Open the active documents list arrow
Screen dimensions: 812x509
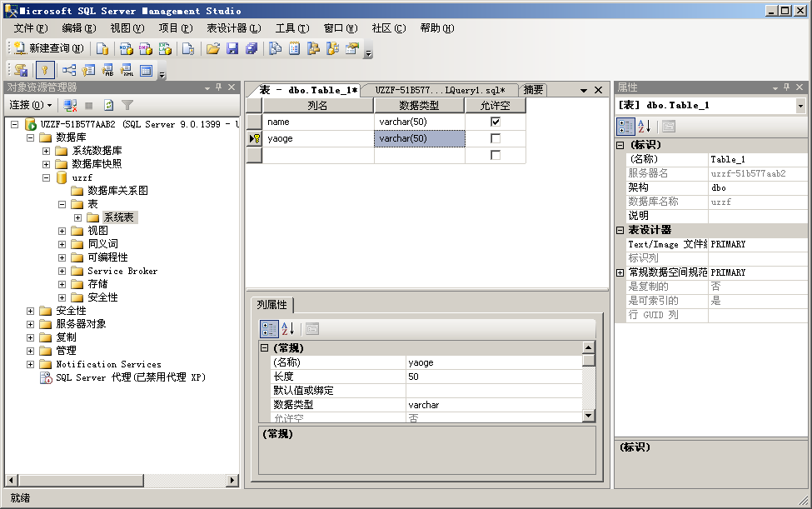click(584, 90)
